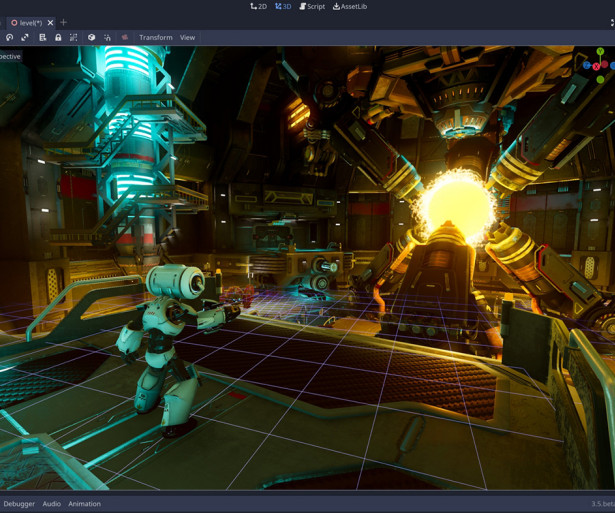Screen dimensions: 615x513
Task: Open the Script editor workspace
Action: [312, 6]
